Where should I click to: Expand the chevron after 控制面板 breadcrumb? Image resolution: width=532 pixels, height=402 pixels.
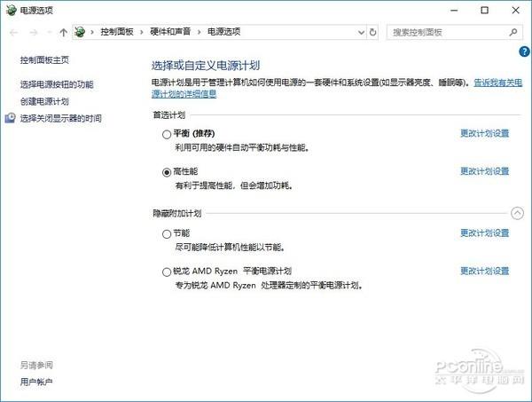(x=142, y=32)
